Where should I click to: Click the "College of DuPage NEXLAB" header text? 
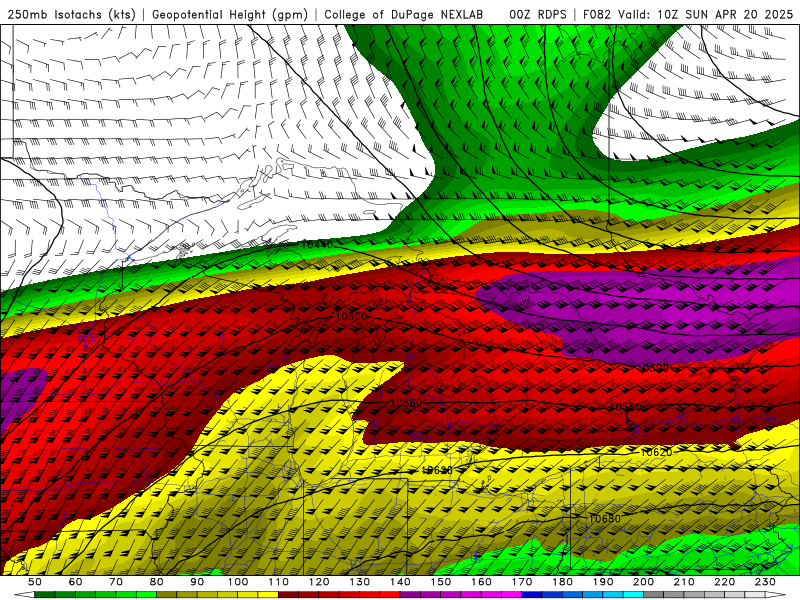pyautogui.click(x=403, y=14)
